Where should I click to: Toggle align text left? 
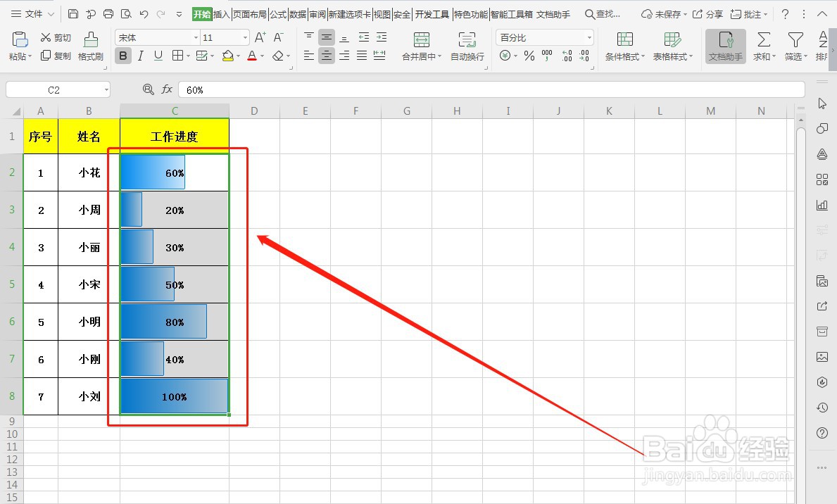tap(308, 56)
